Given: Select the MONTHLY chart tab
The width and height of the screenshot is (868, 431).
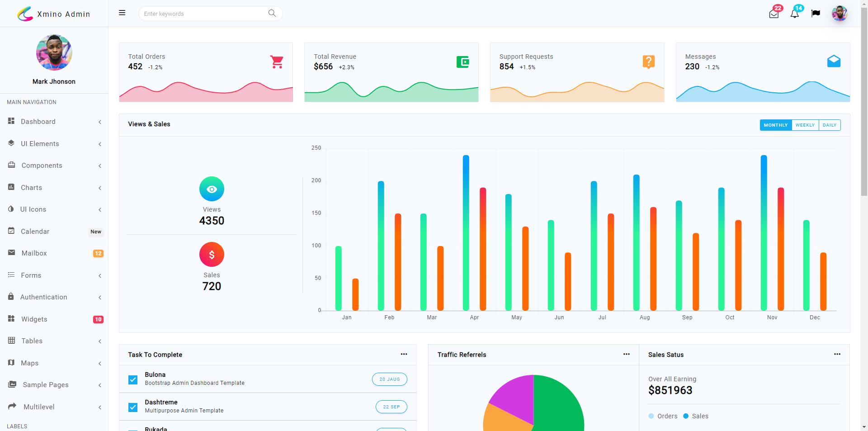Looking at the screenshot, I should point(776,125).
